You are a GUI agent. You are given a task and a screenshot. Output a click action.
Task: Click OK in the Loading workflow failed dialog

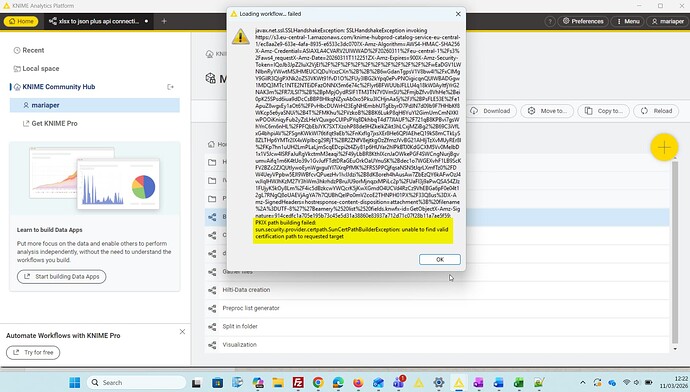click(440, 260)
